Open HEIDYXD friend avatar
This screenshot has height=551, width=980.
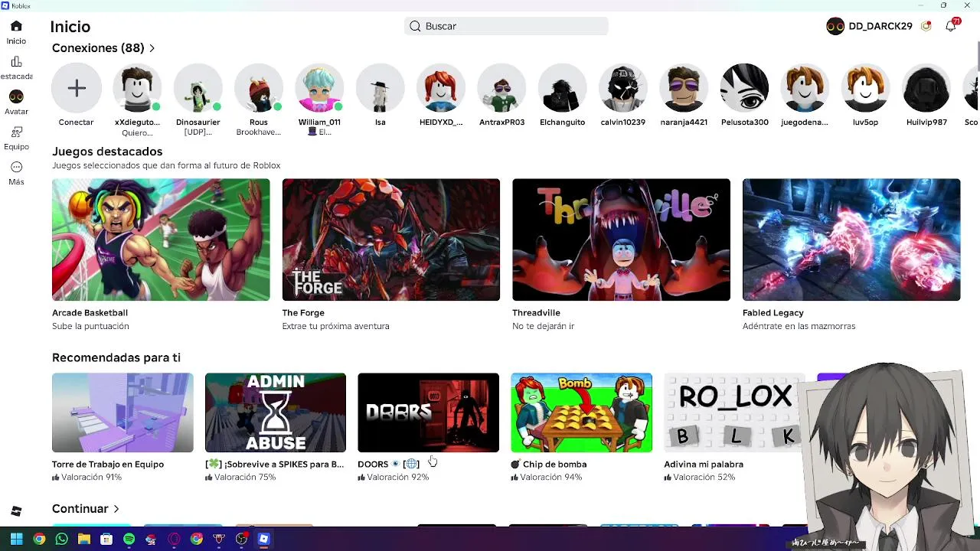pos(441,88)
